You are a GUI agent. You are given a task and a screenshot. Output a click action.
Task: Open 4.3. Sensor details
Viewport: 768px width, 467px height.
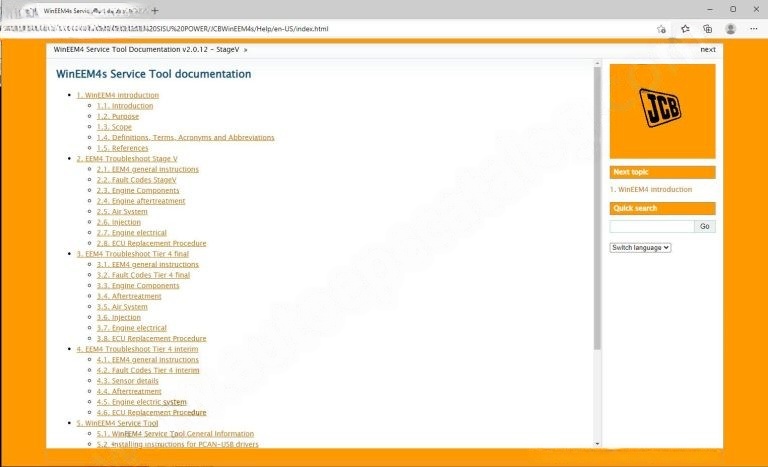127,381
